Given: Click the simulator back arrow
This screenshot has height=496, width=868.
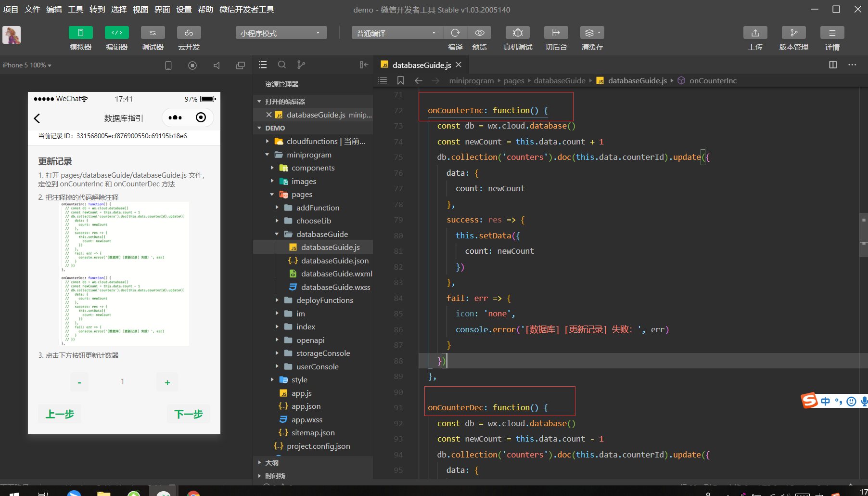Looking at the screenshot, I should (x=37, y=118).
